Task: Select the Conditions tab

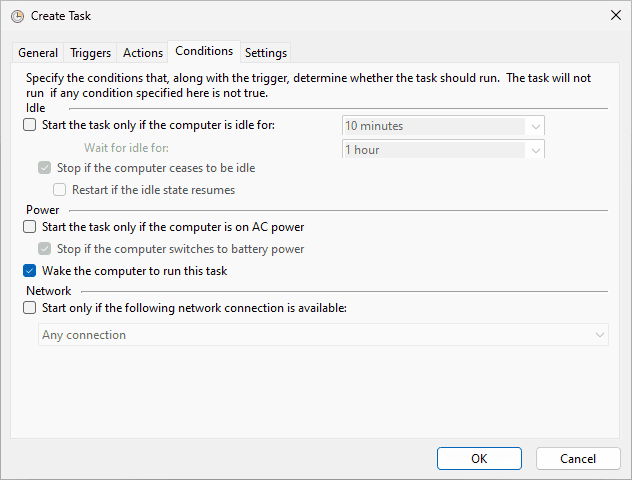Action: 203,51
